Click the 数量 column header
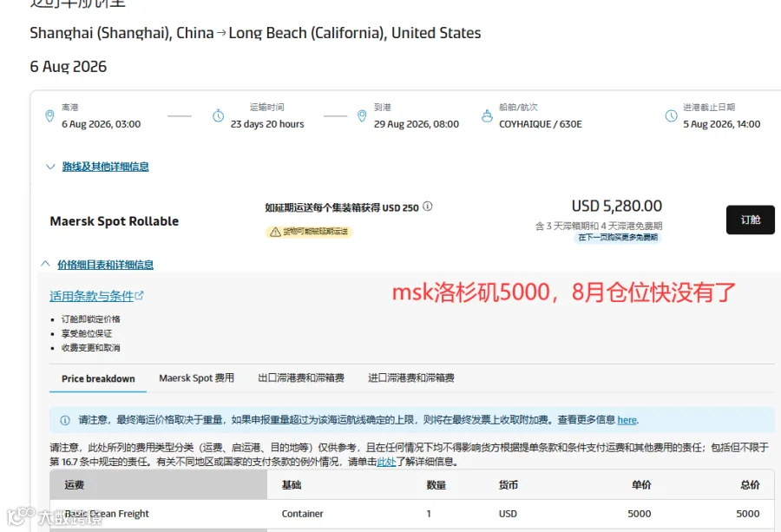The image size is (781, 532). 436,485
